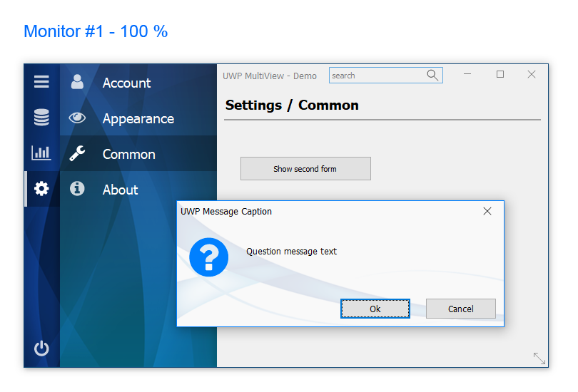The width and height of the screenshot is (578, 392).
Task: Click the Settings / Common heading
Action: pyautogui.click(x=292, y=105)
